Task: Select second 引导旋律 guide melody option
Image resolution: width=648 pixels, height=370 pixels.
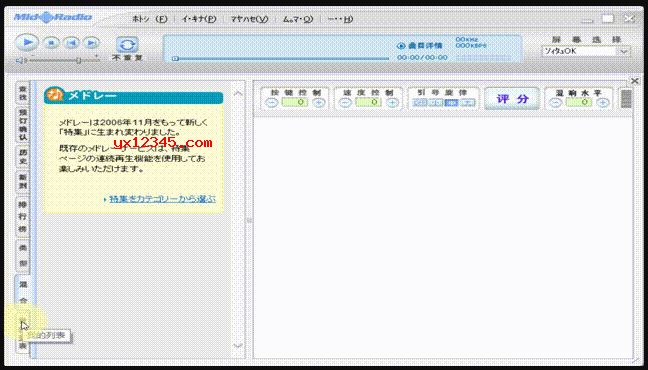Action: point(436,103)
